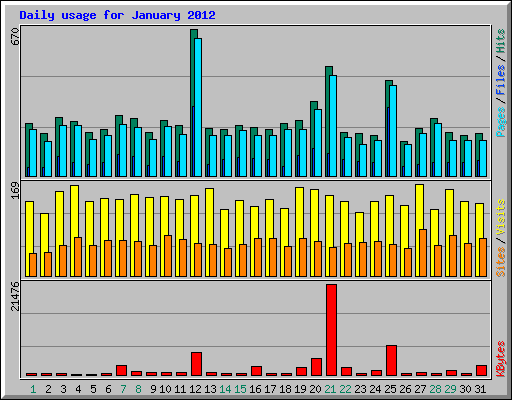
Task: Click day 8 on the x-axis
Action: tap(138, 389)
